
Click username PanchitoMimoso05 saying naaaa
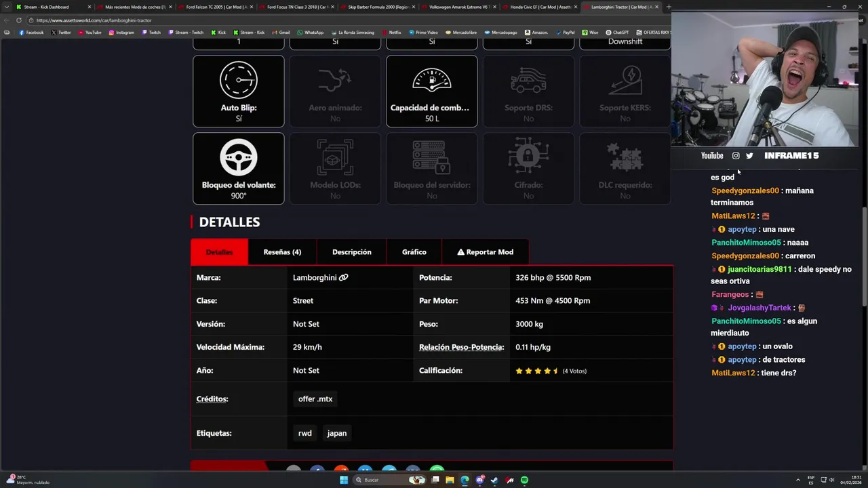pos(746,243)
